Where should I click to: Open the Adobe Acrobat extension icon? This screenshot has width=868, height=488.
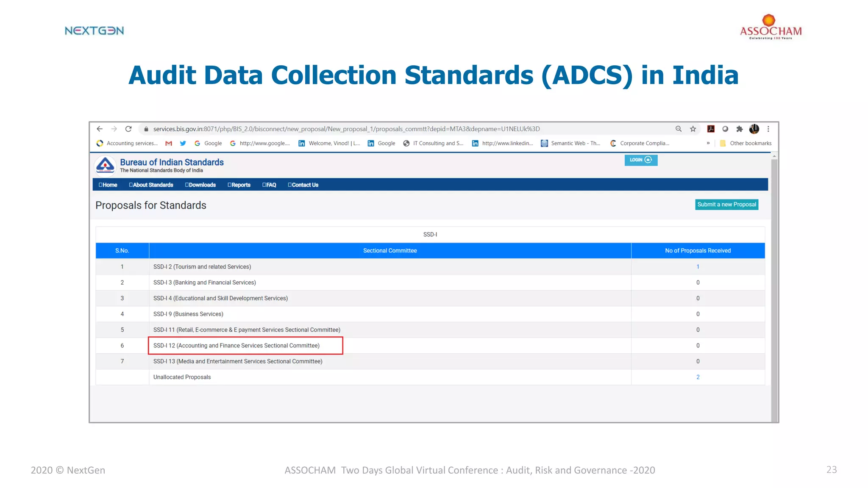(x=711, y=129)
